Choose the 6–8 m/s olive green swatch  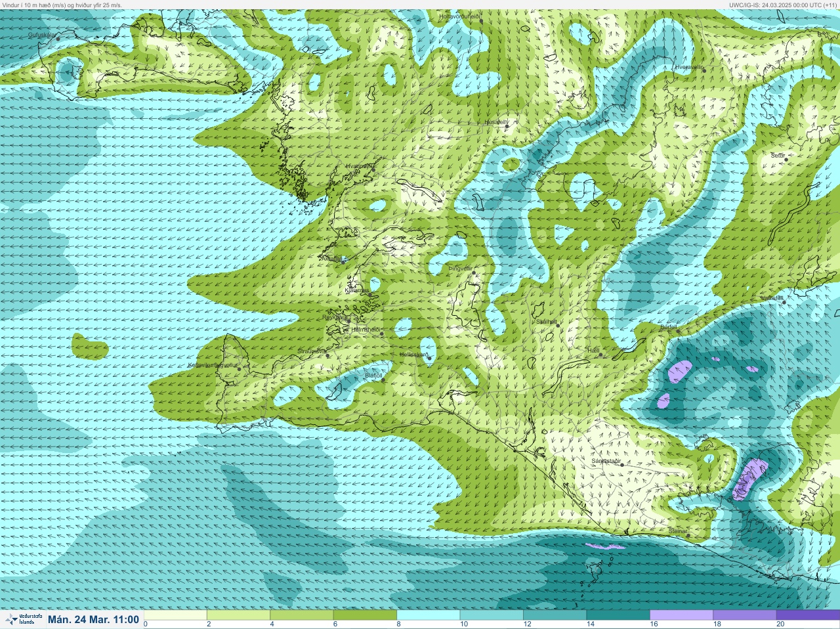click(x=366, y=615)
